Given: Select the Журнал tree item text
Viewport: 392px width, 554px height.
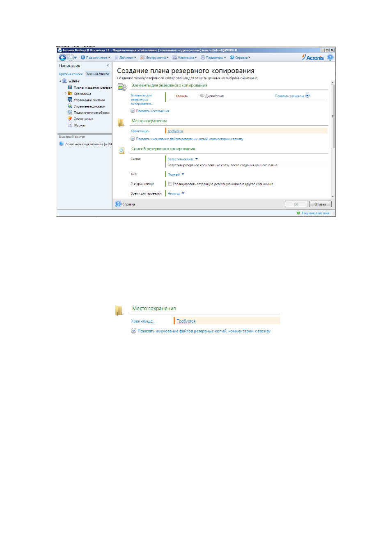Looking at the screenshot, I should (x=80, y=125).
